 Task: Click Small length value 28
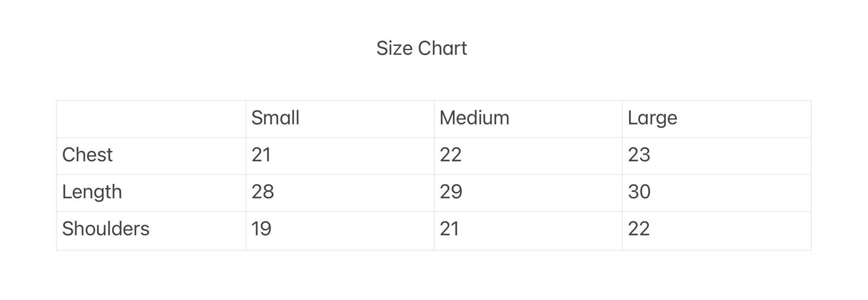(x=262, y=192)
